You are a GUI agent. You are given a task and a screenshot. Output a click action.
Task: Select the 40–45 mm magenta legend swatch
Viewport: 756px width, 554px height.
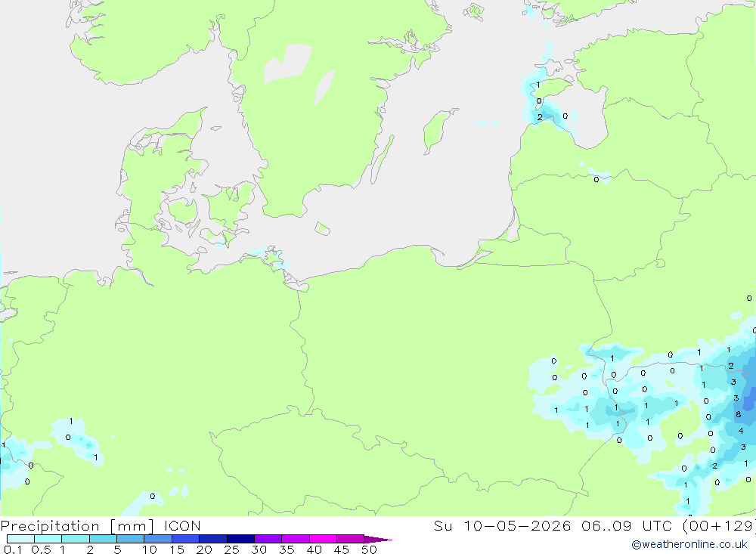[323, 539]
